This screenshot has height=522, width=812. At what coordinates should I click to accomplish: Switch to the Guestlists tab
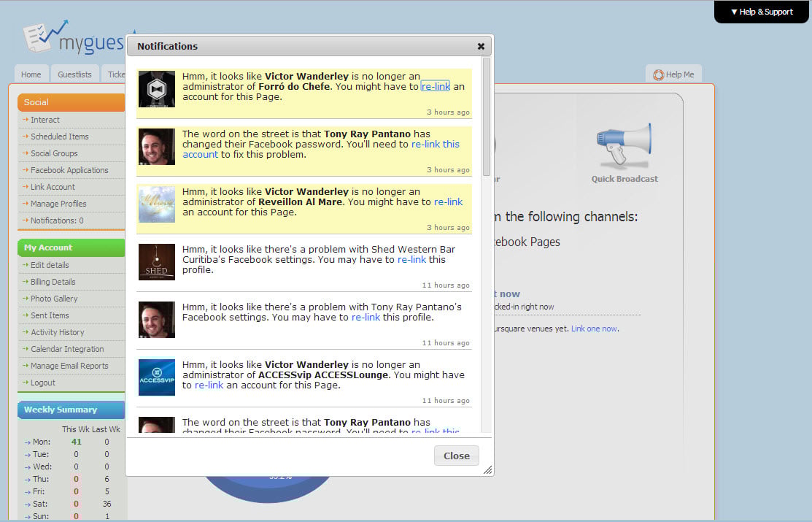tap(74, 74)
